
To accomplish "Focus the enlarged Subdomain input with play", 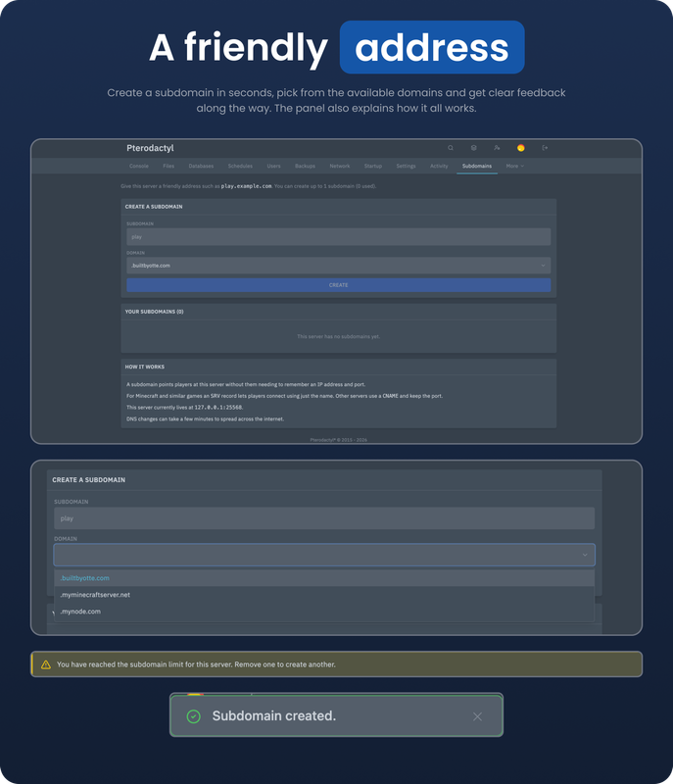I will pos(324,518).
